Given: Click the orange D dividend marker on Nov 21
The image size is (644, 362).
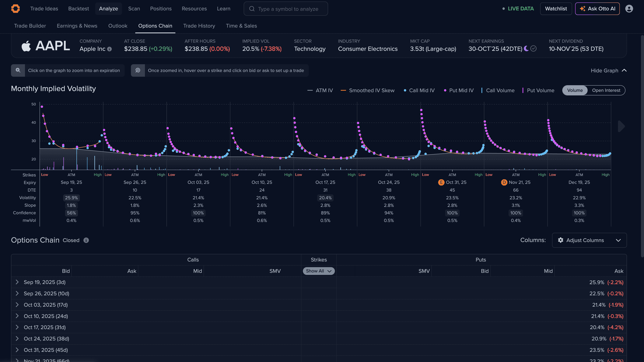Looking at the screenshot, I should [504, 182].
